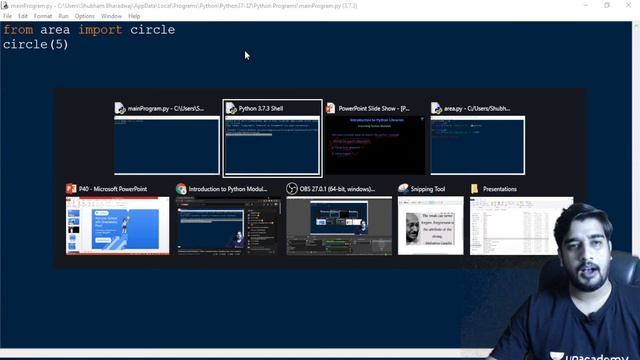Click the 'PowerPoint Slide Show' switcher title

(x=374, y=109)
